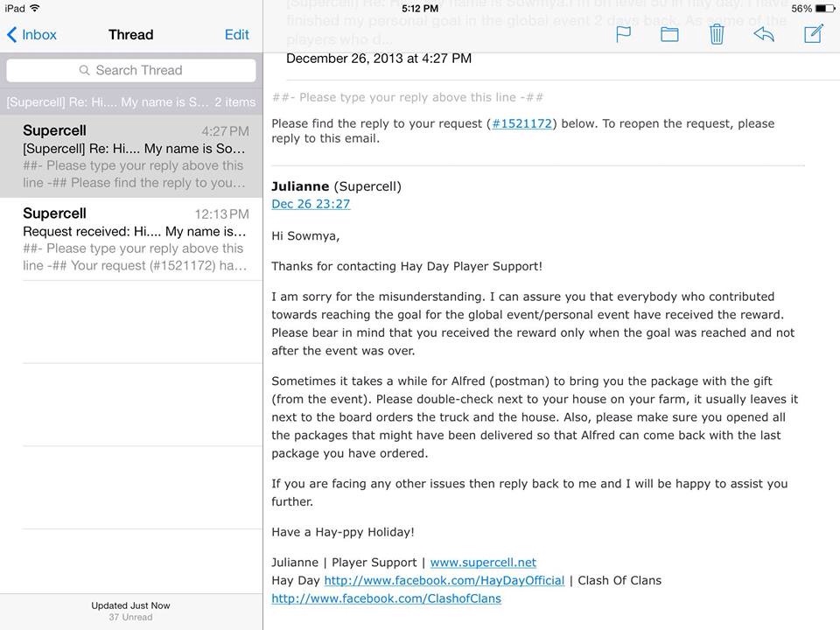Open the HayDayOfficial Facebook link
The image size is (840, 630).
tap(444, 580)
